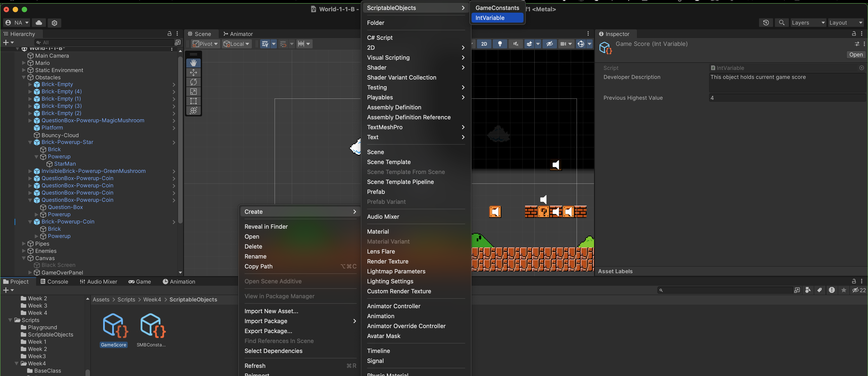Choose IntVariable in ScriptableObjects submenu
Viewport: 868px width, 376px height.
pyautogui.click(x=497, y=18)
